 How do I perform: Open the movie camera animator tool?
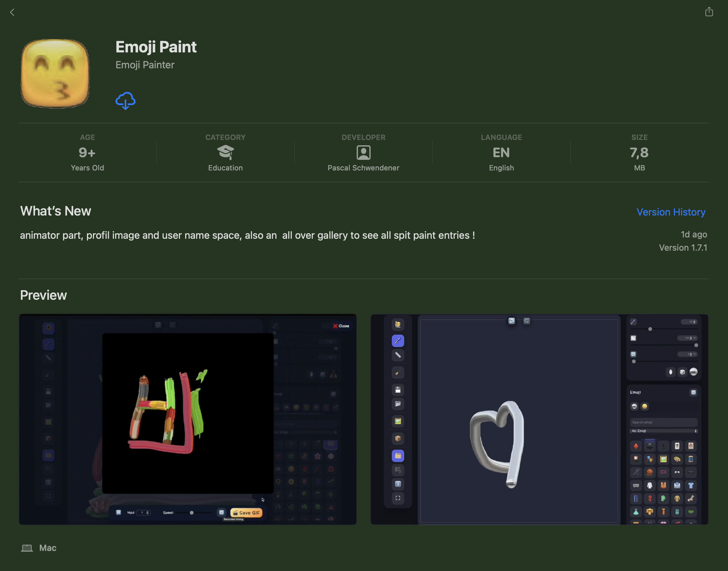pyautogui.click(x=398, y=470)
